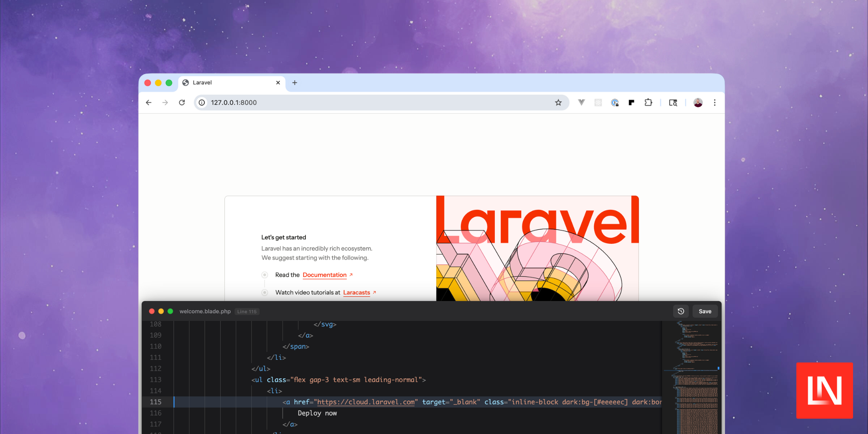Open the Chrome three-dot menu
The image size is (868, 434).
click(715, 102)
